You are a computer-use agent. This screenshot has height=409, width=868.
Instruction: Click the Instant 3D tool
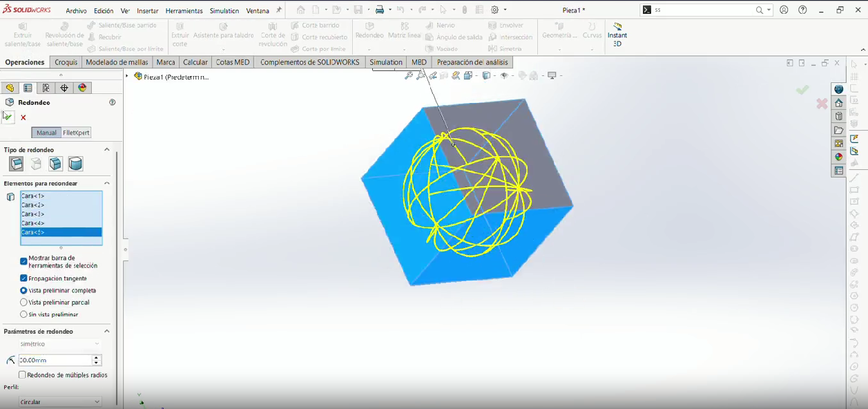[617, 35]
